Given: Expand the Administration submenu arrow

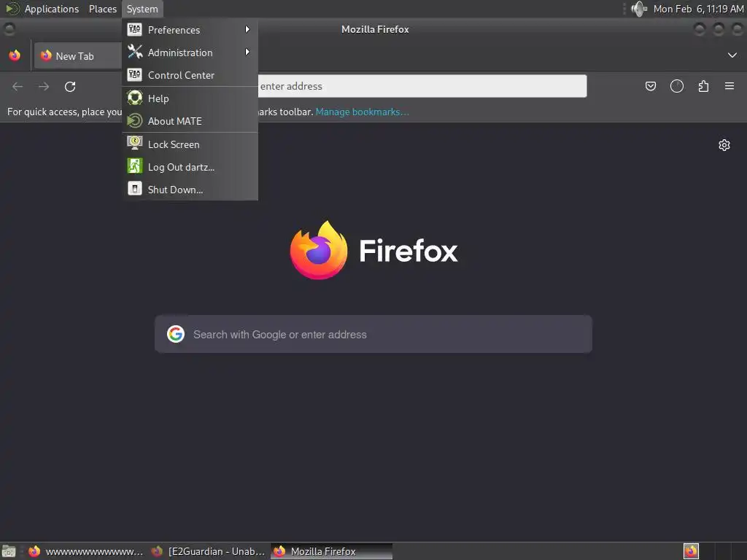Looking at the screenshot, I should 247,52.
